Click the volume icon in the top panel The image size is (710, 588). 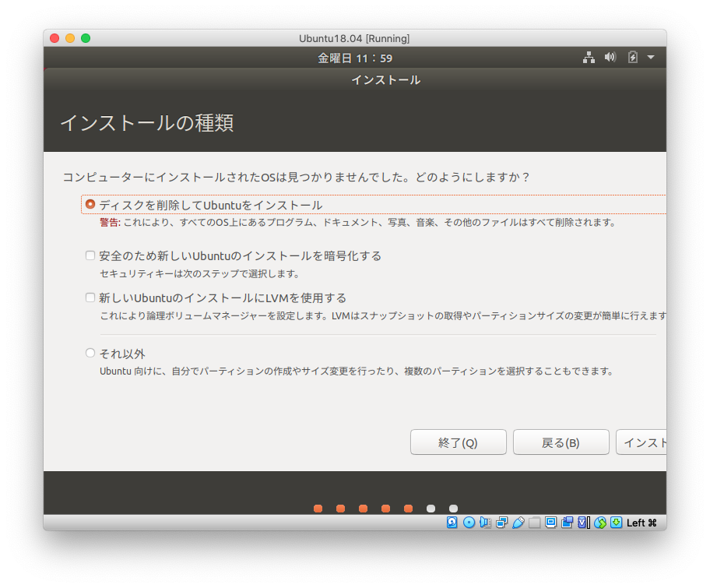pos(610,57)
